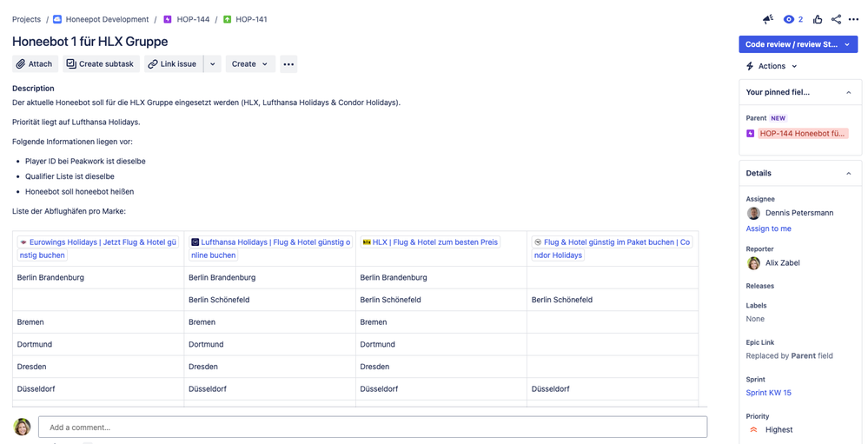The width and height of the screenshot is (868, 444).
Task: Toggle the watch eye icon
Action: pos(789,19)
